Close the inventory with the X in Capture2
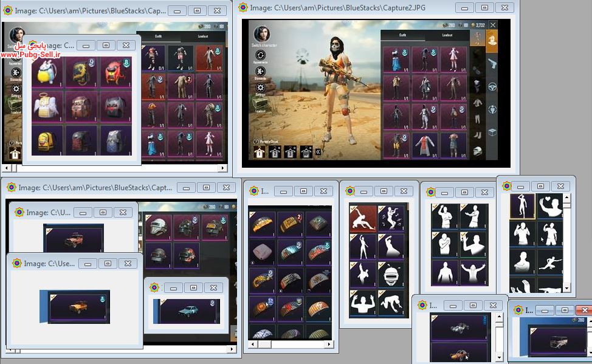 pos(493,25)
